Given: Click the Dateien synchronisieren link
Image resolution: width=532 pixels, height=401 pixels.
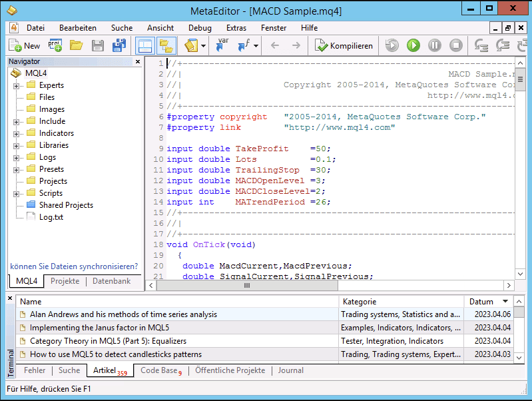Looking at the screenshot, I should tap(74, 266).
